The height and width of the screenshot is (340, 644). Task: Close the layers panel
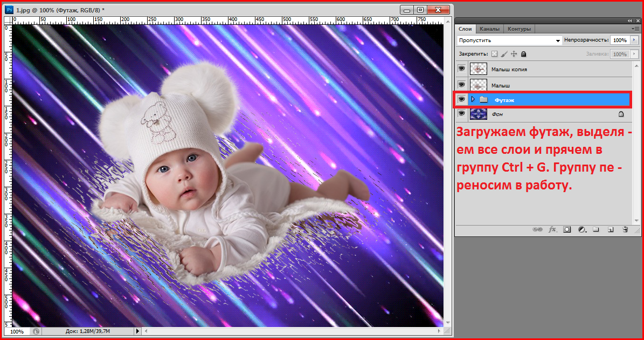click(x=637, y=21)
